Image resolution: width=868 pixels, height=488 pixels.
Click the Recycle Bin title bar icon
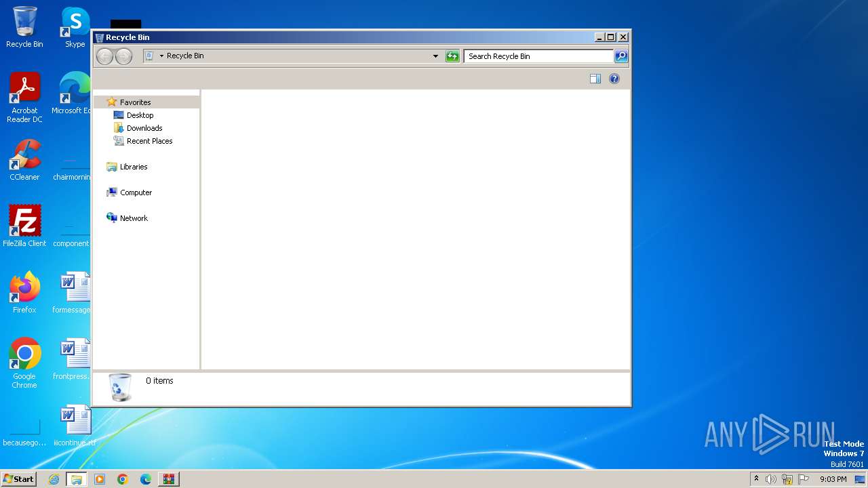tap(100, 38)
